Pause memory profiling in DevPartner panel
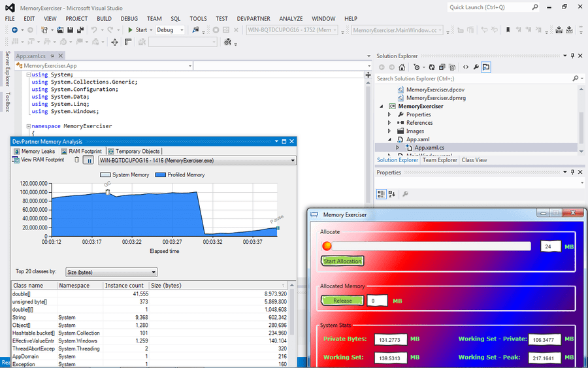The image size is (588, 368). 88,160
